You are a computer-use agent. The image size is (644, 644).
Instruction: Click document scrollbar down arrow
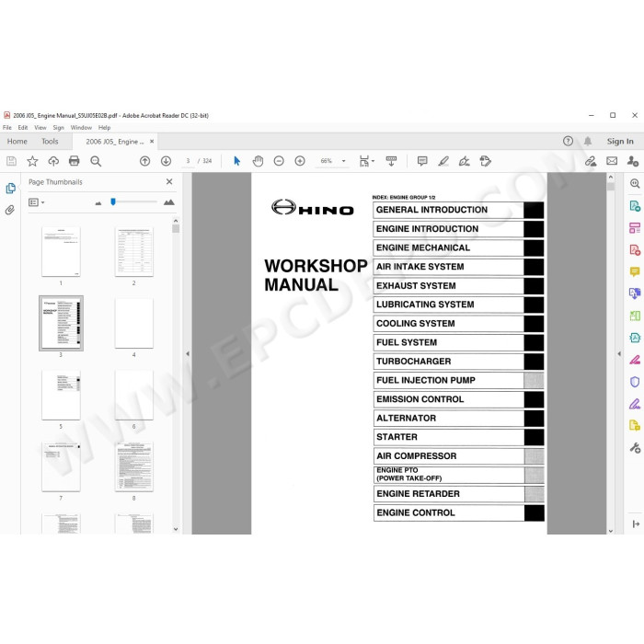610,530
